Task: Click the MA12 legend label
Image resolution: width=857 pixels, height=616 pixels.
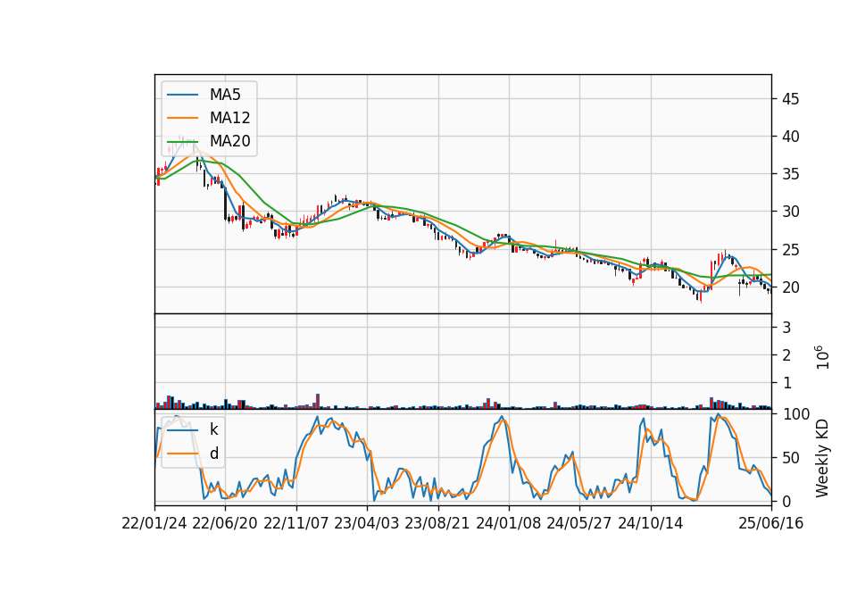Action: coord(229,118)
